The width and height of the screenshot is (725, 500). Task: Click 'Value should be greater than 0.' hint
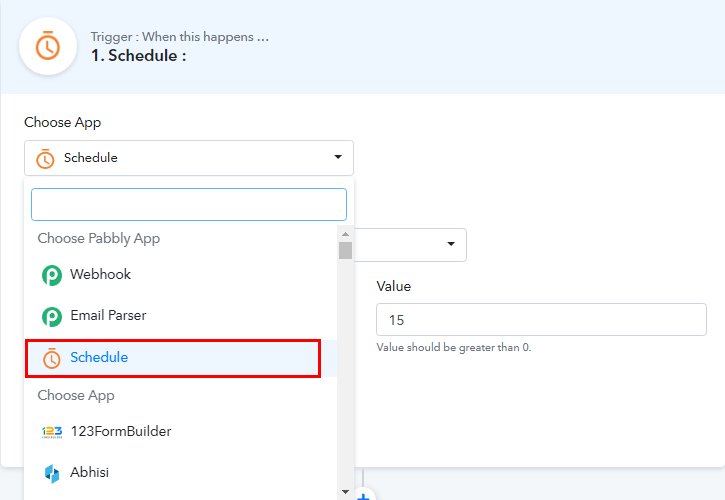pos(454,347)
